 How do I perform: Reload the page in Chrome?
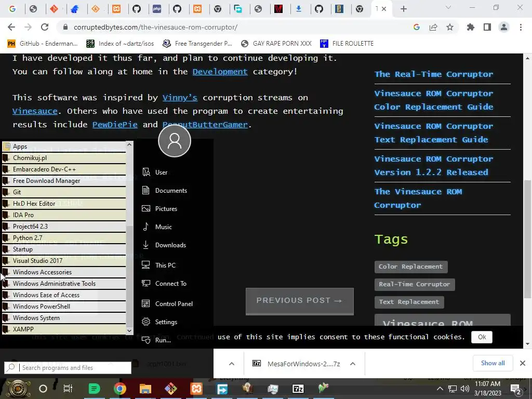45,27
